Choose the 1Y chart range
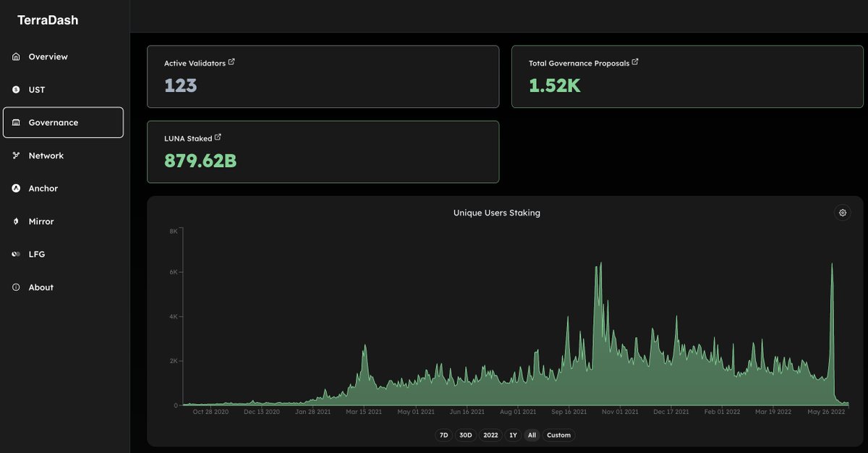The width and height of the screenshot is (868, 453). 513,435
